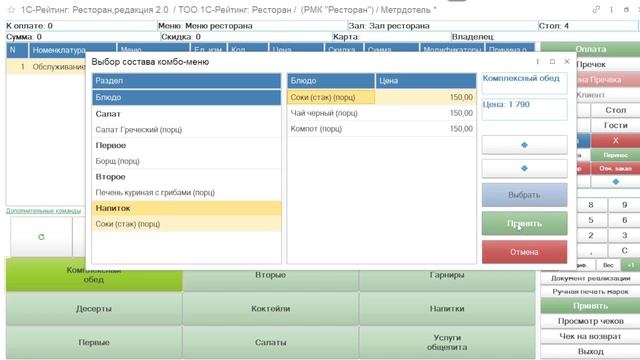Click Чек на возврат button

[590, 336]
